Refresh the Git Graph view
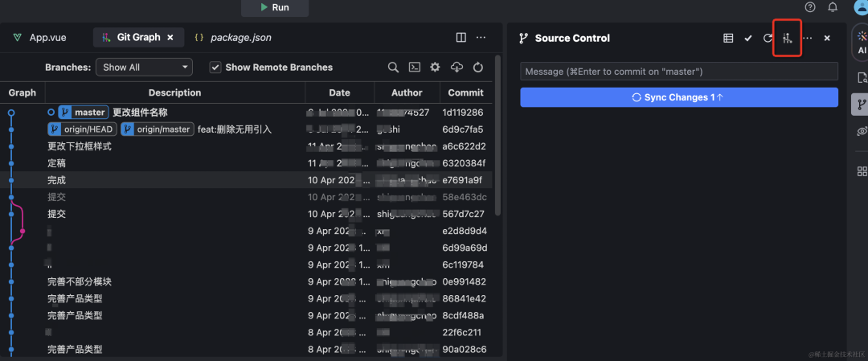Screen dimensions: 868x361 coord(478,68)
